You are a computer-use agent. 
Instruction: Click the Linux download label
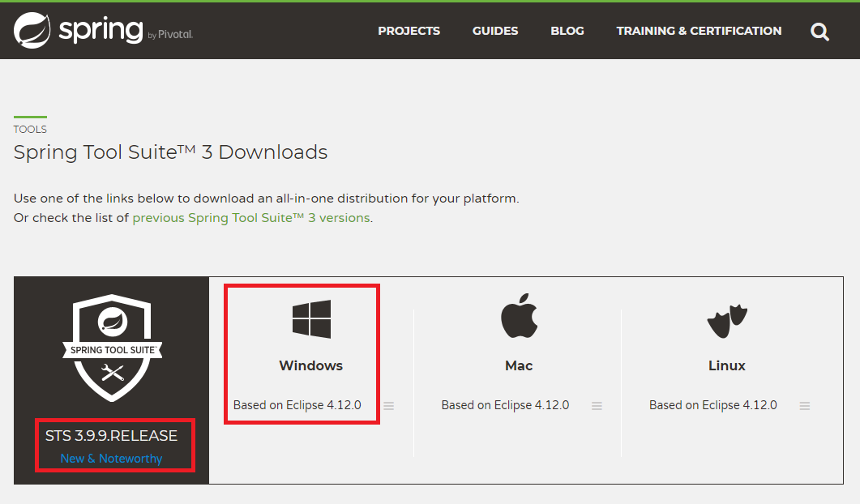(727, 365)
